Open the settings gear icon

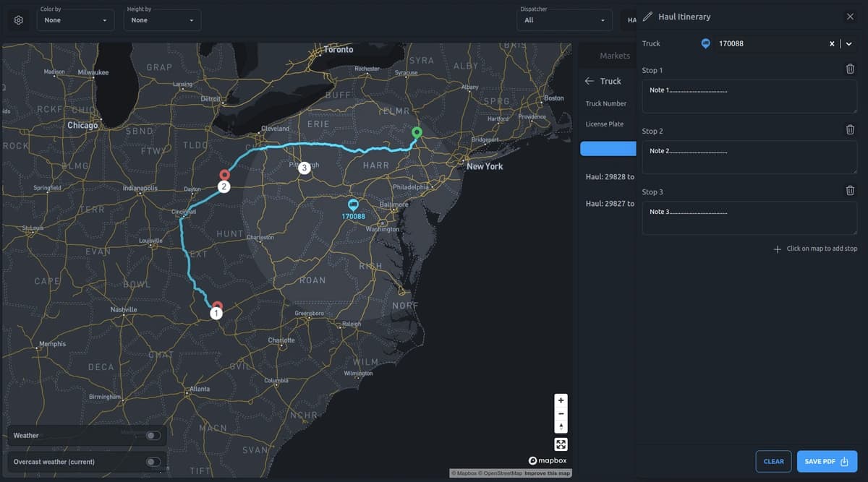(x=19, y=20)
